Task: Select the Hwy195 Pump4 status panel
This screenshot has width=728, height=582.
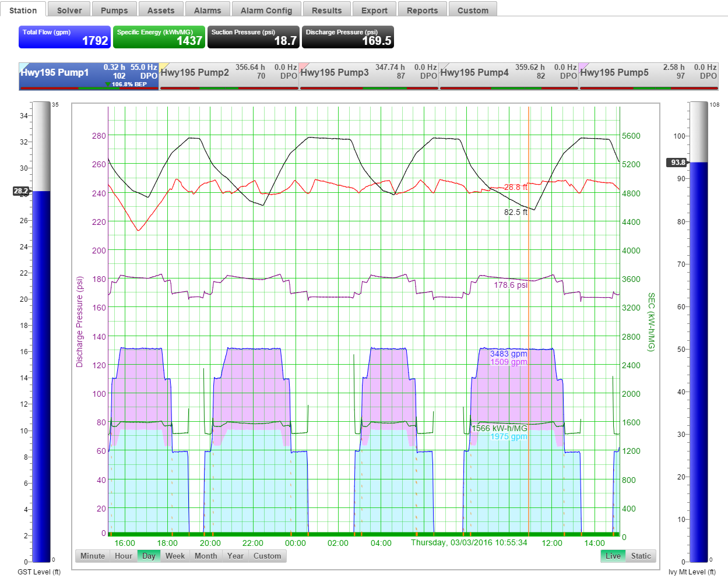Action: point(509,76)
